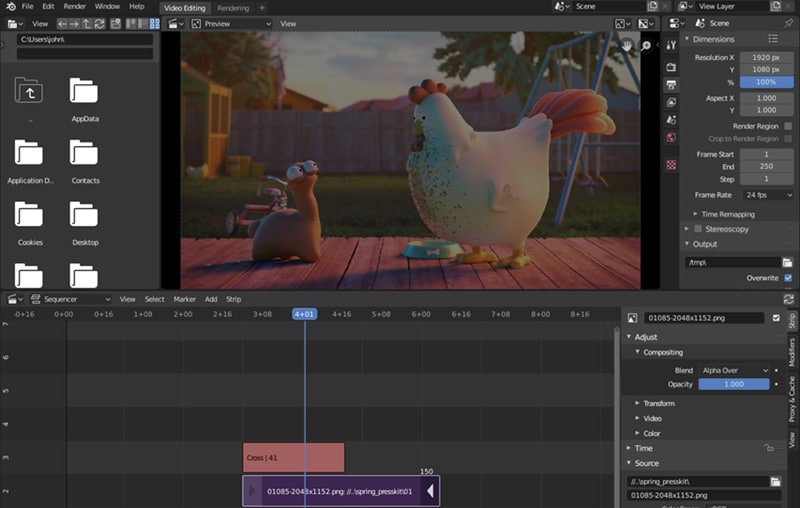Animate the Opacity property dot

coord(776,384)
